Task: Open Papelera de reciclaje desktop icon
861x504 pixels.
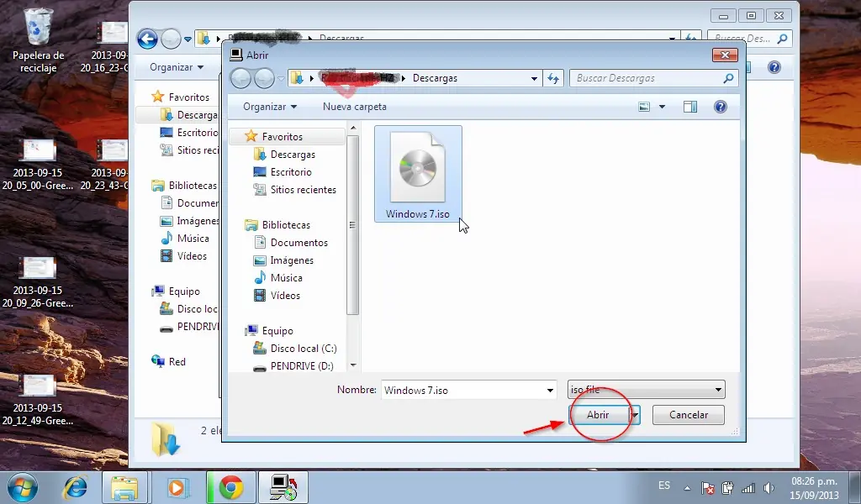Action: click(38, 40)
